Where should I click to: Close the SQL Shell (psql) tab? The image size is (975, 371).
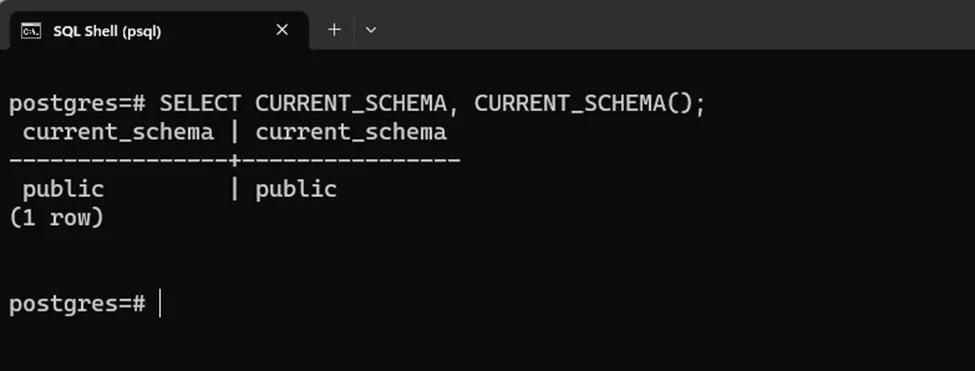pyautogui.click(x=282, y=30)
